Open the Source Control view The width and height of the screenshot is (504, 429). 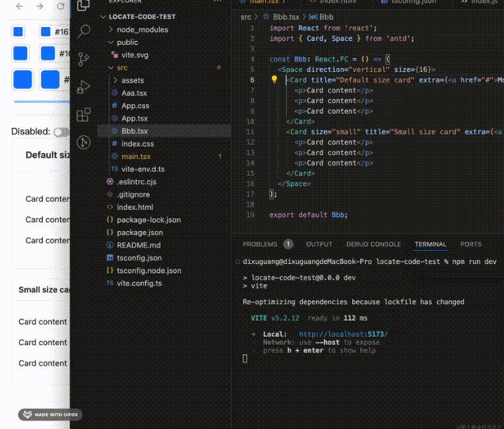pos(84,59)
